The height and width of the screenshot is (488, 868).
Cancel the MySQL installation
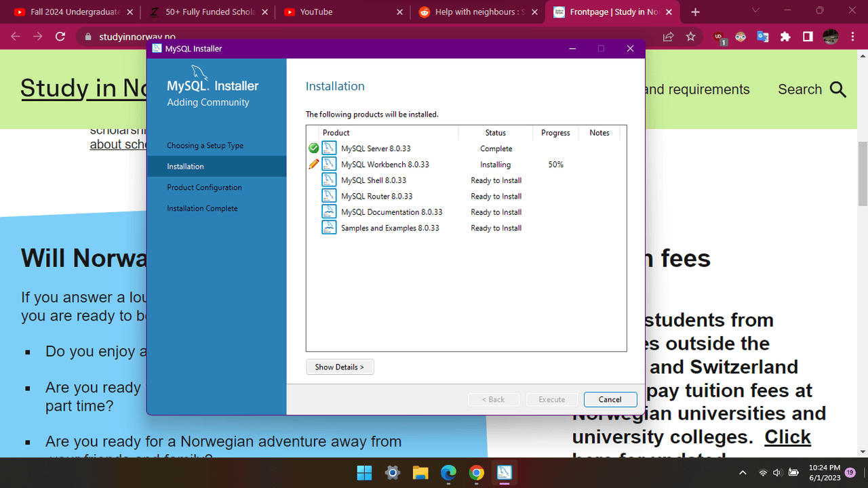click(x=610, y=399)
